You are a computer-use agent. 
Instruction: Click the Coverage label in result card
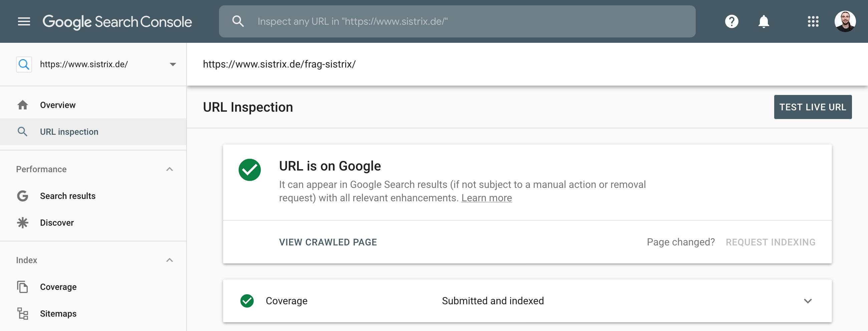click(286, 301)
